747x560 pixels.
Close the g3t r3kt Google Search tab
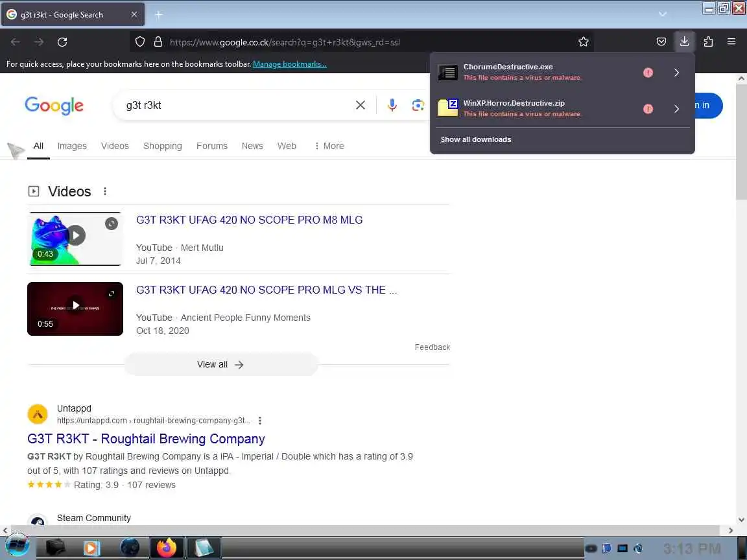click(x=134, y=15)
